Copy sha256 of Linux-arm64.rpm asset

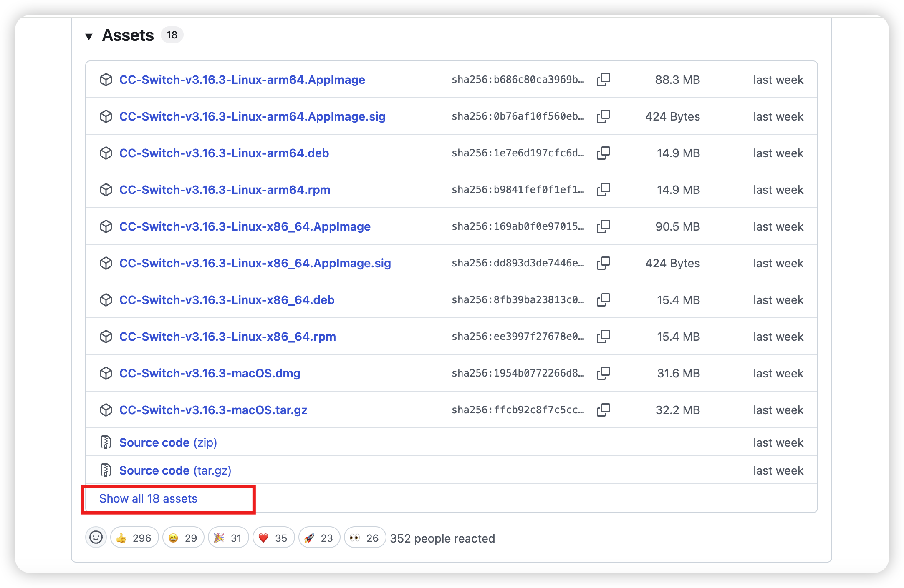click(604, 190)
